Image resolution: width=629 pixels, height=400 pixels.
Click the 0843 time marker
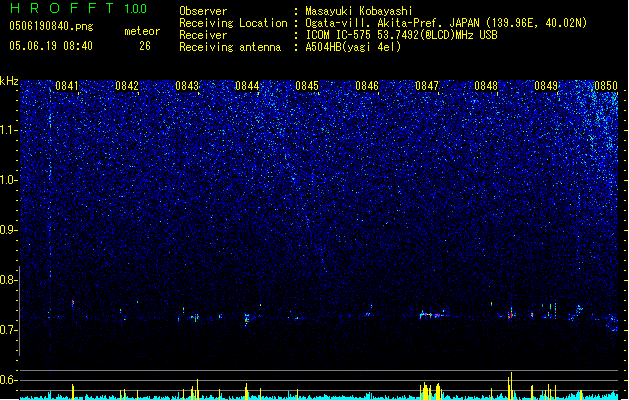tap(187, 86)
